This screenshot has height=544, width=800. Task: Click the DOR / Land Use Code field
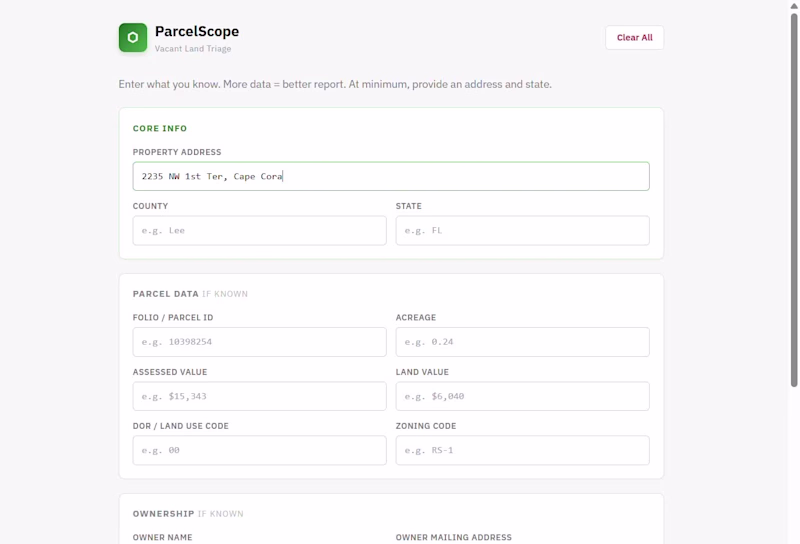click(259, 450)
